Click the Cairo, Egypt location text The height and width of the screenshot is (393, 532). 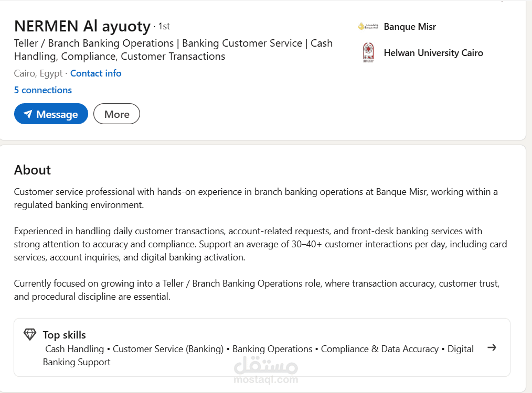pyautogui.click(x=38, y=73)
